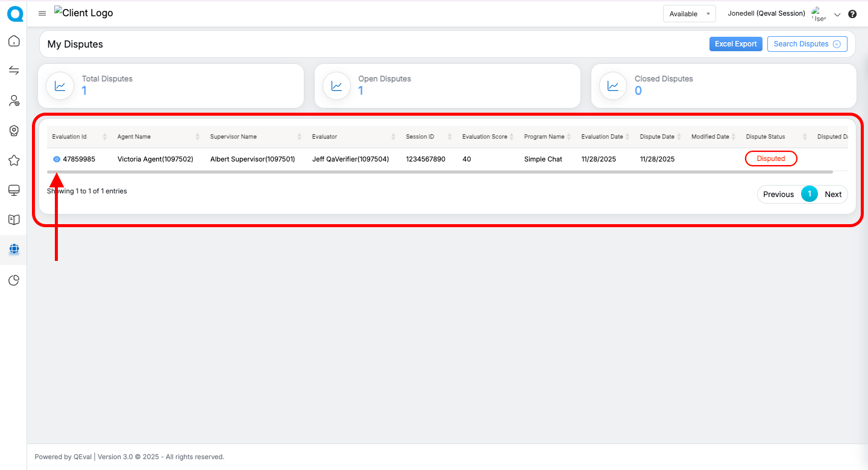Screen dimensions: 868x470
Task: Open the star icon in the sidebar
Action: [x=13, y=160]
